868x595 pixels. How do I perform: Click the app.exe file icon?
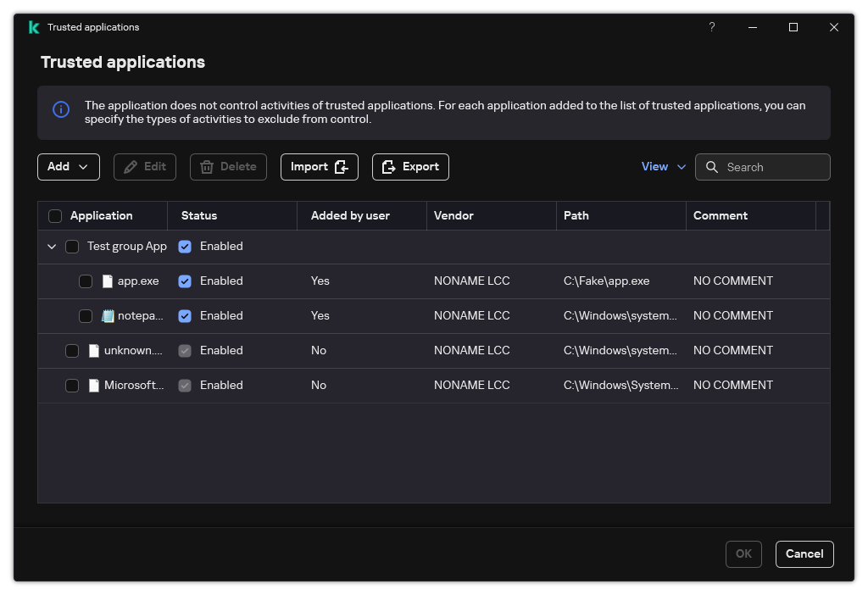point(108,281)
